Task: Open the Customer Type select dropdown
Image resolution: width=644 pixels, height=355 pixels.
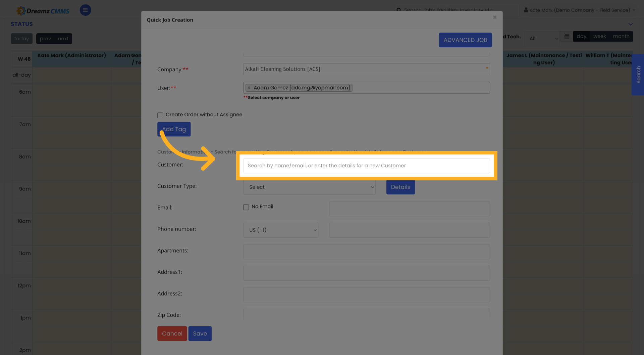Action: click(309, 187)
